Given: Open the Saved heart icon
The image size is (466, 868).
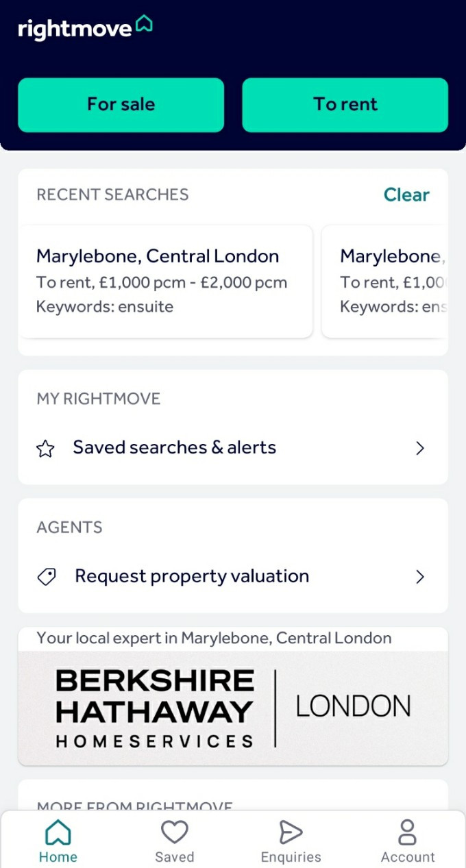Looking at the screenshot, I should click(x=174, y=832).
